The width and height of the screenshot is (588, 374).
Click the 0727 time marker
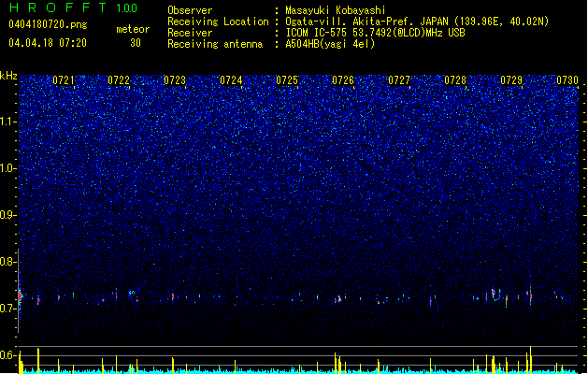(x=399, y=80)
